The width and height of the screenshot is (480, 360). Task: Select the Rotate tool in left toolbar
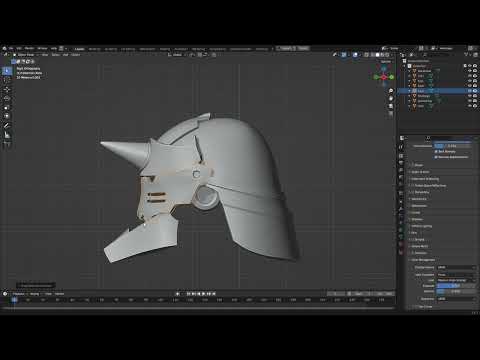pyautogui.click(x=7, y=98)
